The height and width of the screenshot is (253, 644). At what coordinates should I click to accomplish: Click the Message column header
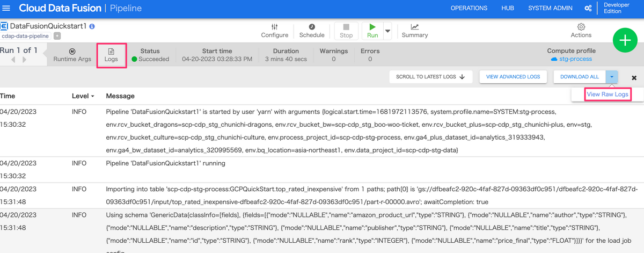coord(120,96)
